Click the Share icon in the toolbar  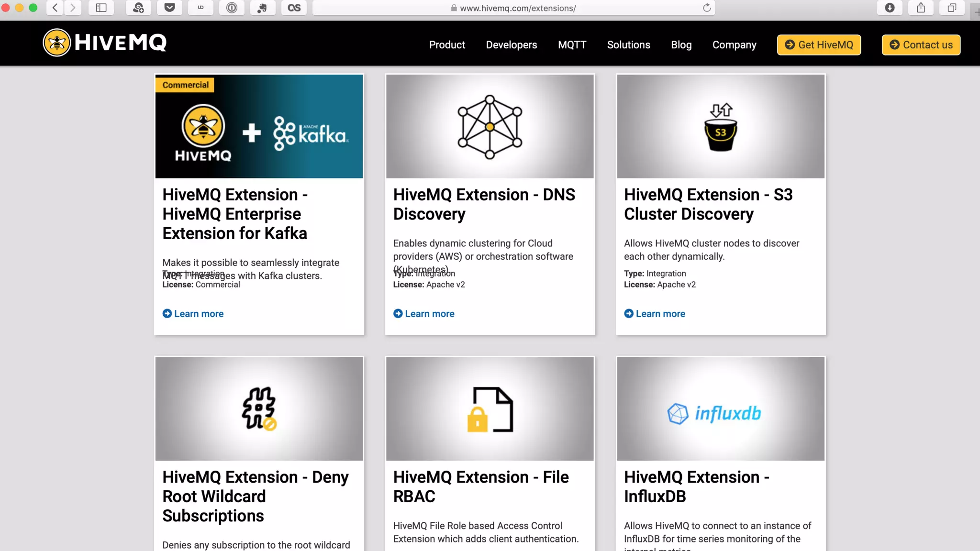921,8
